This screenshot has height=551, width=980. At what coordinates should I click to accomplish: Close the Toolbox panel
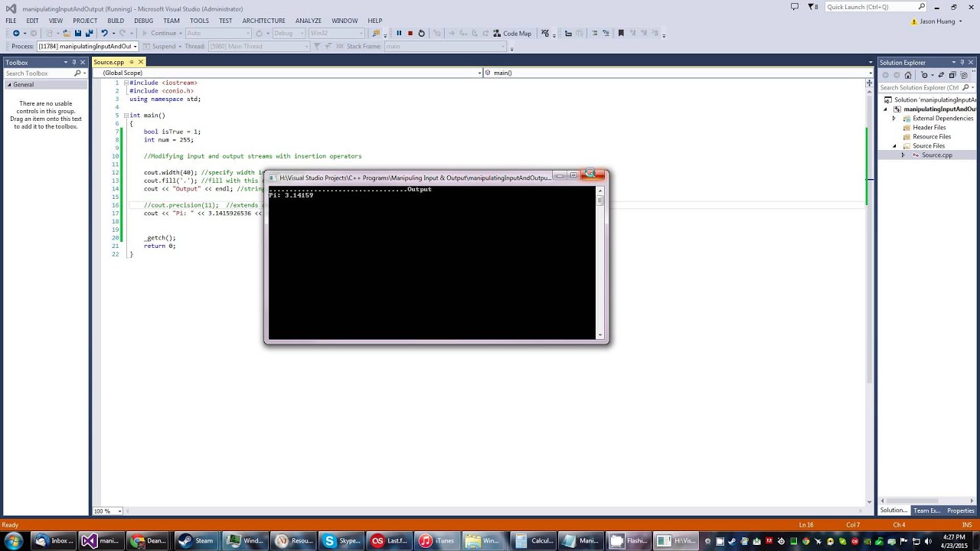pos(83,62)
